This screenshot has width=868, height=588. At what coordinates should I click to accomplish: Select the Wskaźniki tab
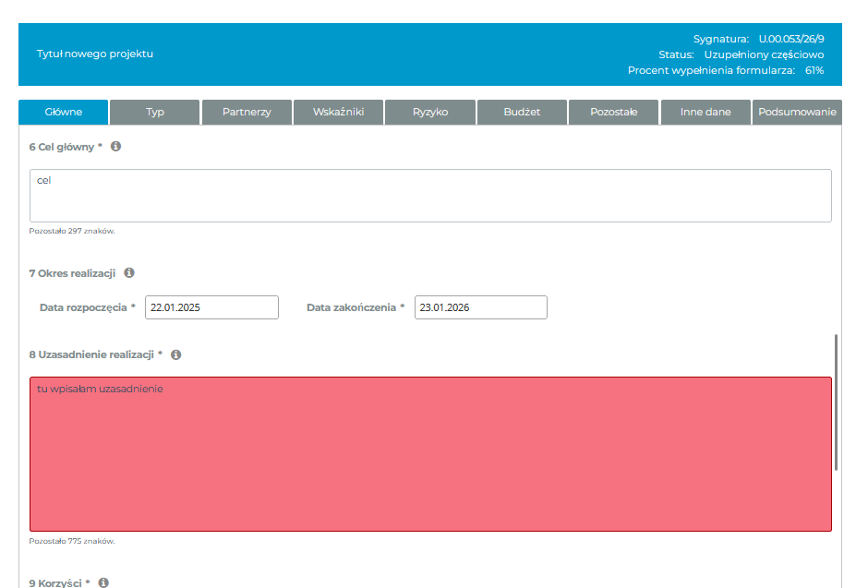(338, 112)
